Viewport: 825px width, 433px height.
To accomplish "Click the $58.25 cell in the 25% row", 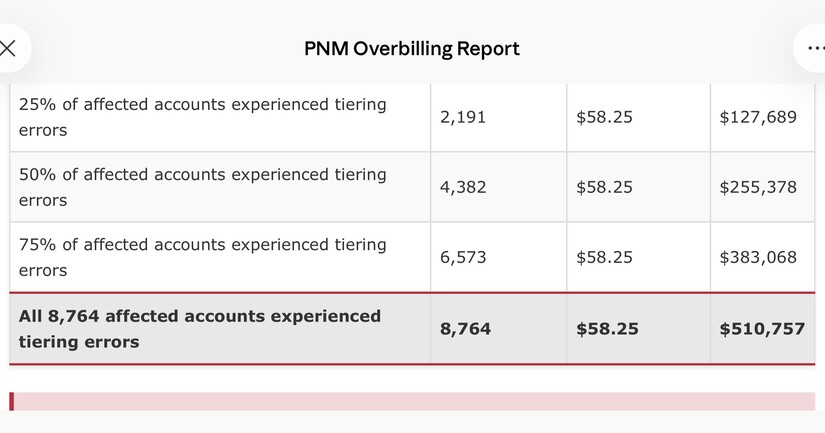I will 604,117.
